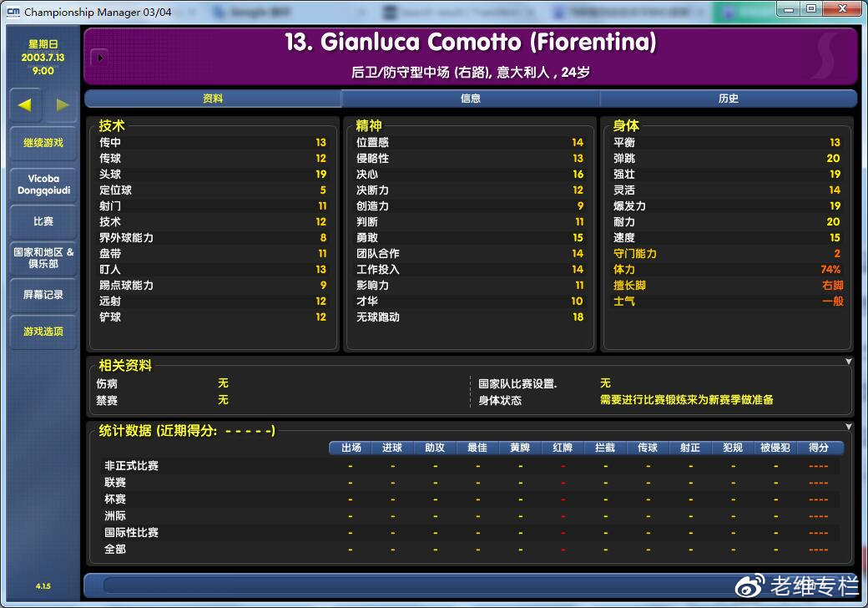The width and height of the screenshot is (868, 608).
Task: Select the 踢点球能力 attribute row
Action: click(x=213, y=285)
